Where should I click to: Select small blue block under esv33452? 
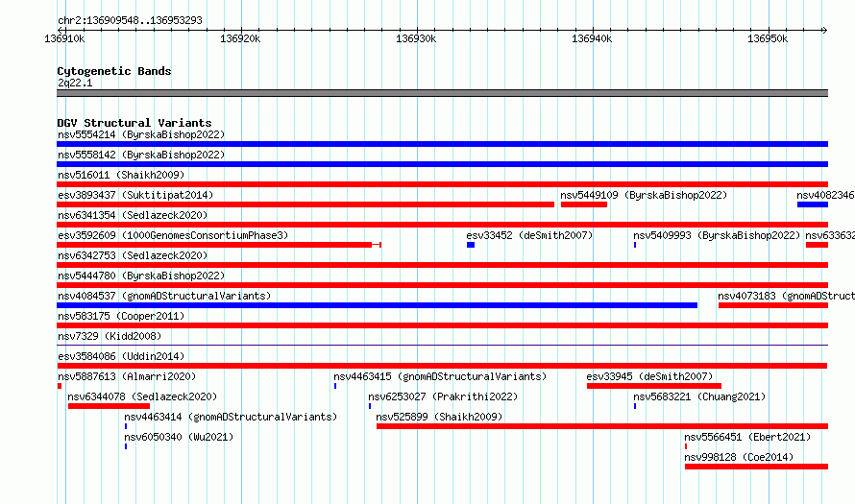(471, 245)
